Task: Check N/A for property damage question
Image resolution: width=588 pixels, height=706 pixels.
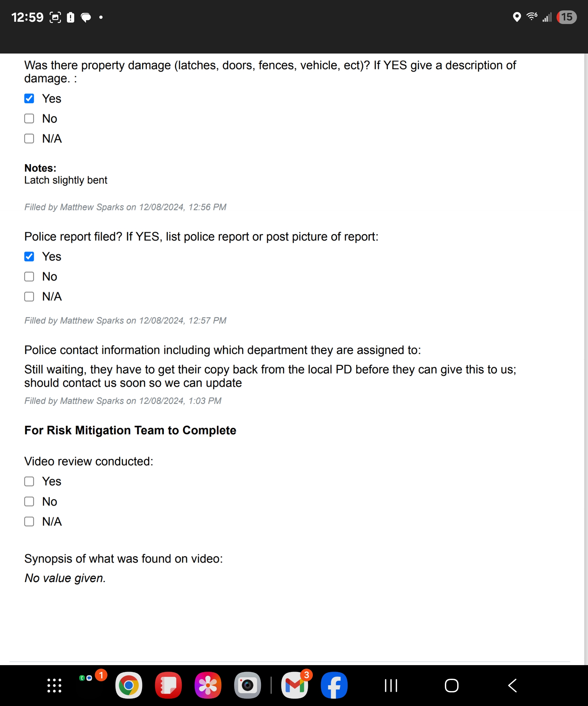Action: click(x=29, y=139)
